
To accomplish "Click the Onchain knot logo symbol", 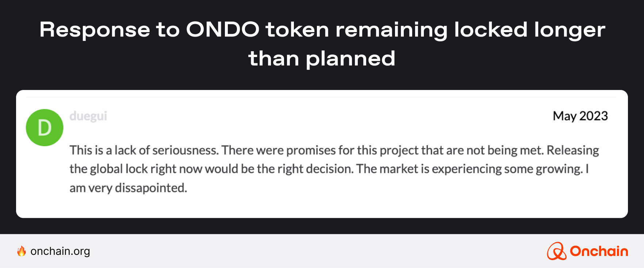I will pos(556,251).
